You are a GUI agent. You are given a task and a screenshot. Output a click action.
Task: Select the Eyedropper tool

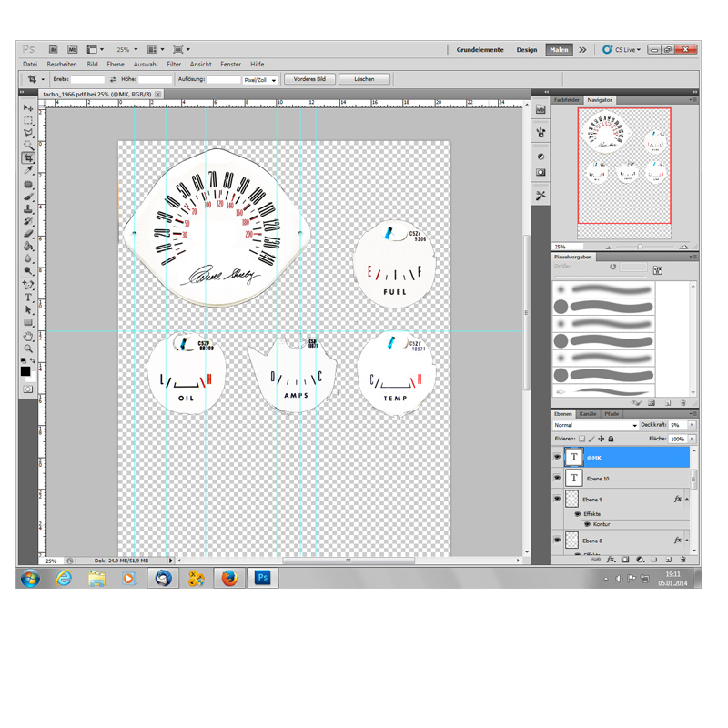point(28,170)
